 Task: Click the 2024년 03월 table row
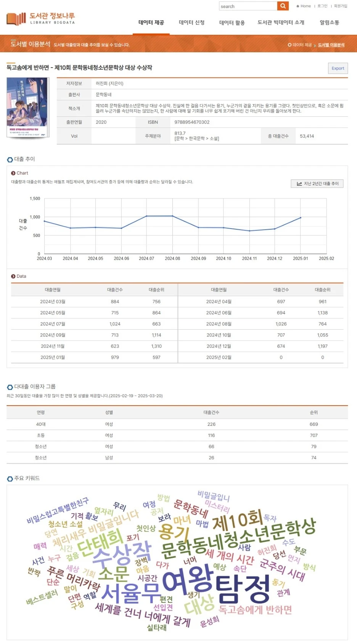pyautogui.click(x=94, y=301)
